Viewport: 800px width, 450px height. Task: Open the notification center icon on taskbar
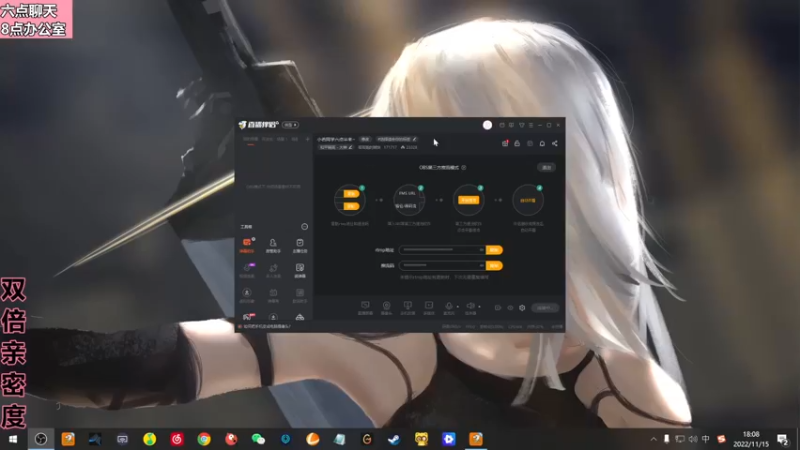783,439
